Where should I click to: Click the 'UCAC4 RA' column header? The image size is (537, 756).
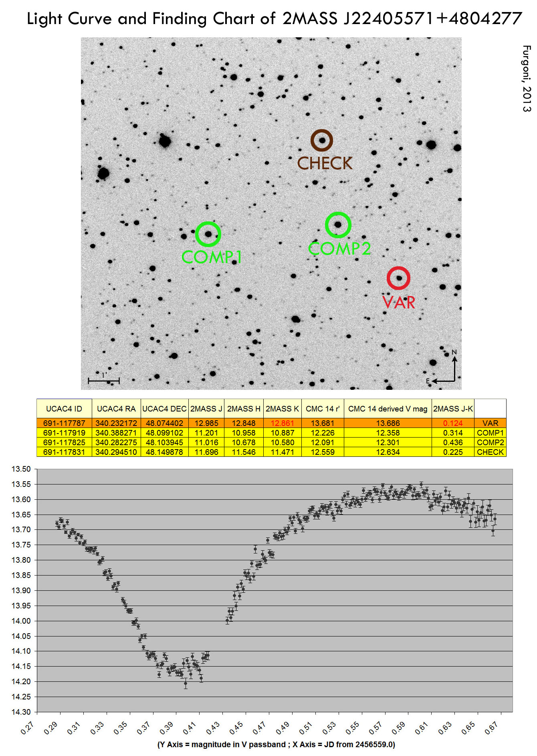tap(116, 409)
